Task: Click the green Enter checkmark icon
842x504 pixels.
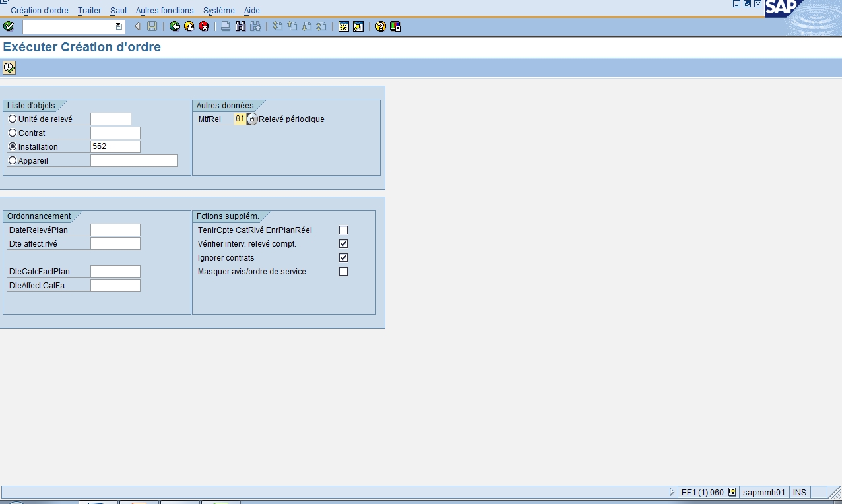Action: pyautogui.click(x=9, y=26)
